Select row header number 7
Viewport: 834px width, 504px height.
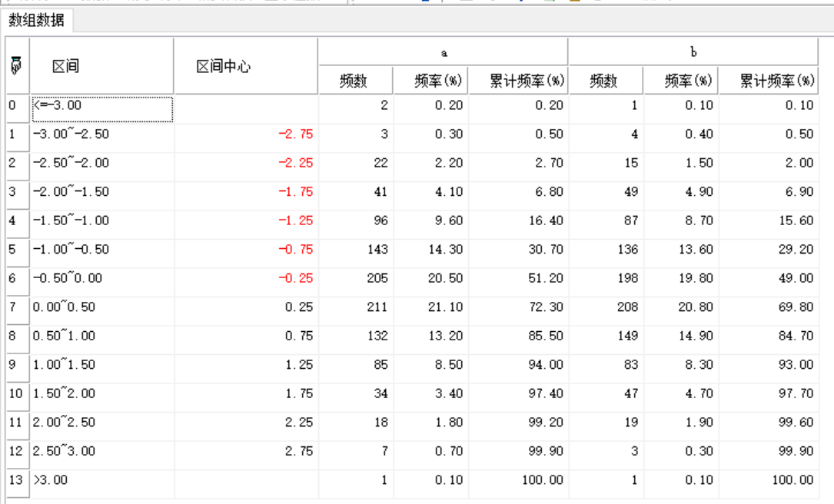click(16, 307)
